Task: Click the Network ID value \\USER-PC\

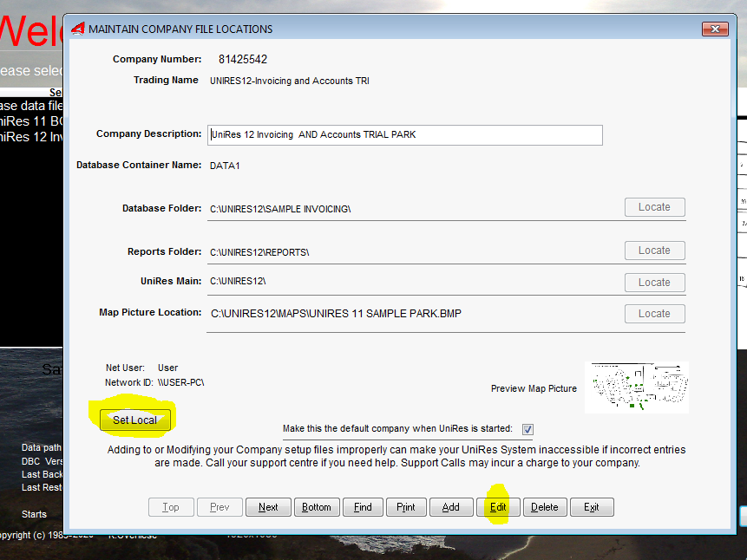Action: 181,382
